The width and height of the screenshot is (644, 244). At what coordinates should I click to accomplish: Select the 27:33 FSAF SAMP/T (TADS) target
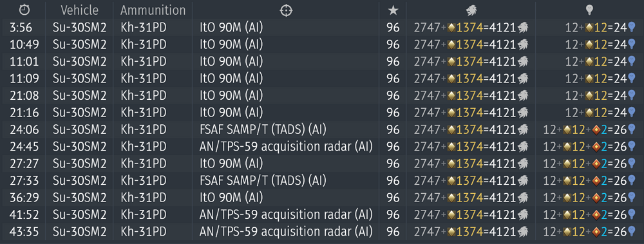pyautogui.click(x=263, y=181)
